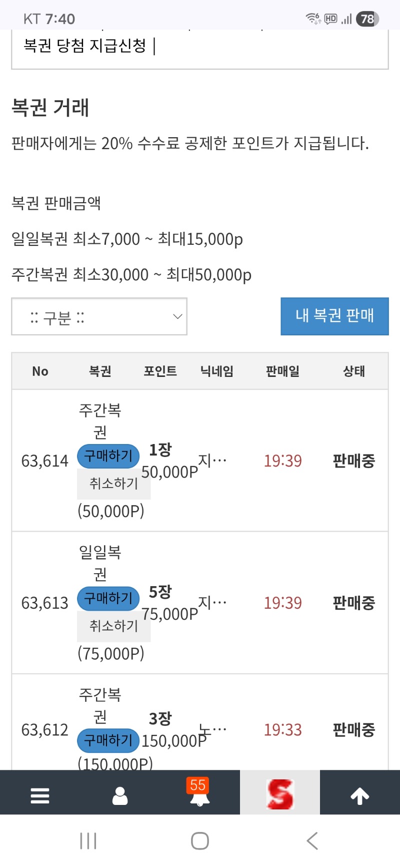Open the 복권 당첨 지급신청 link
This screenshot has width=400, height=868.
click(85, 46)
